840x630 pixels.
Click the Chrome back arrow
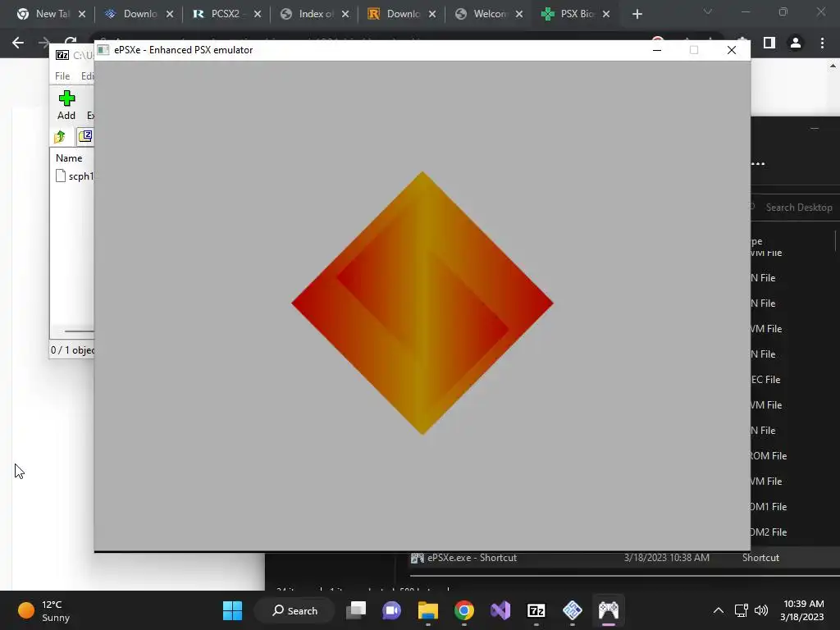[x=18, y=43]
